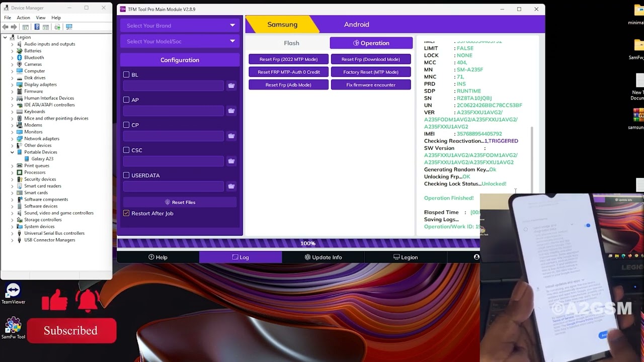644x362 pixels.
Task: Click the Device Manager title bar icon
Action: tap(7, 8)
